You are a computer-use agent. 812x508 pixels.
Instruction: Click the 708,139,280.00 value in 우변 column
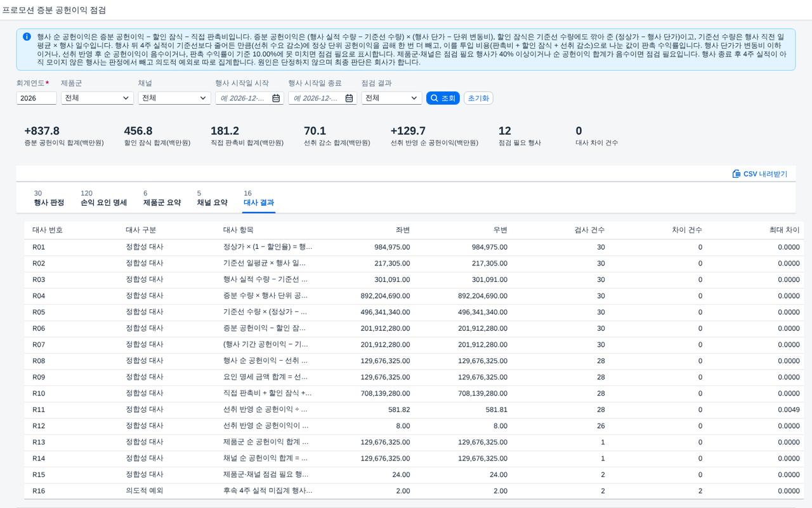pyautogui.click(x=483, y=393)
